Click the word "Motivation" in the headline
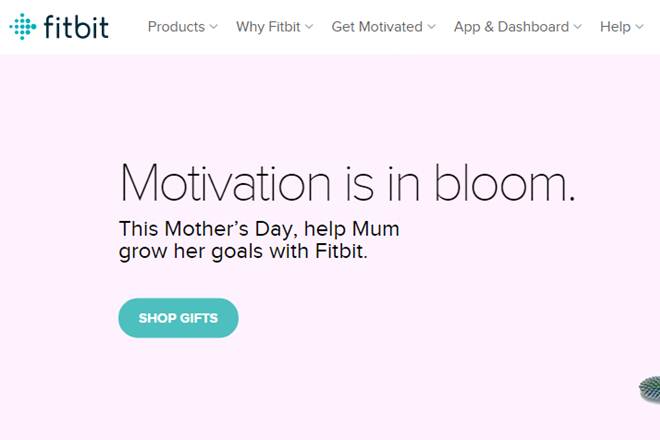Viewport: 660px width, 440px height. pos(225,183)
